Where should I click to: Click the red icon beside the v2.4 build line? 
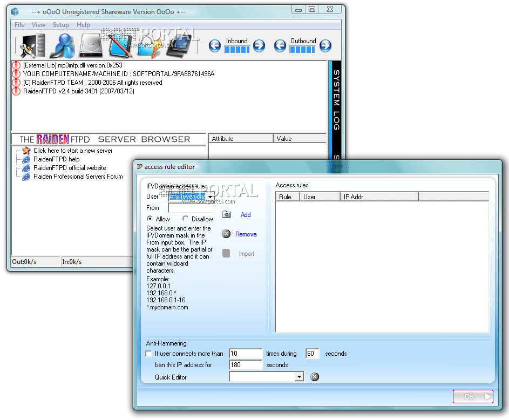[x=16, y=91]
